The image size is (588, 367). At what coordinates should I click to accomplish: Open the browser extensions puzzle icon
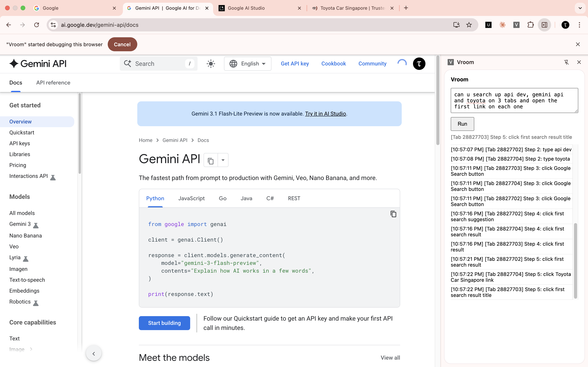pyautogui.click(x=530, y=25)
